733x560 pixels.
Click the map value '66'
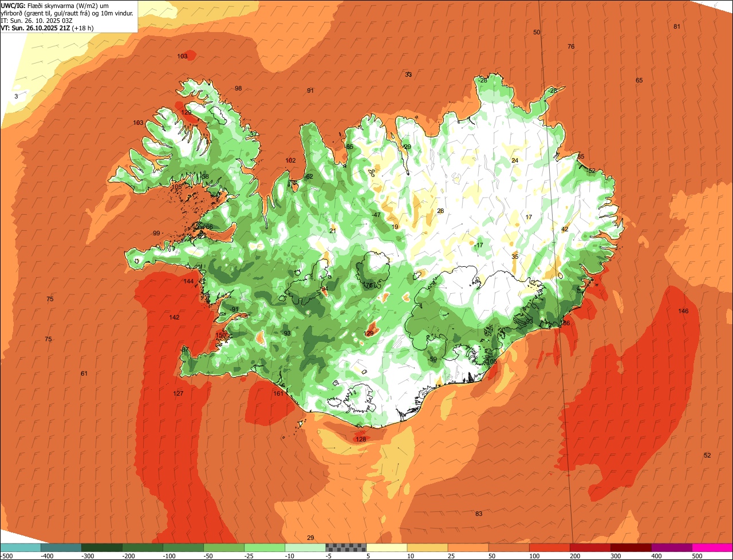[209, 227]
